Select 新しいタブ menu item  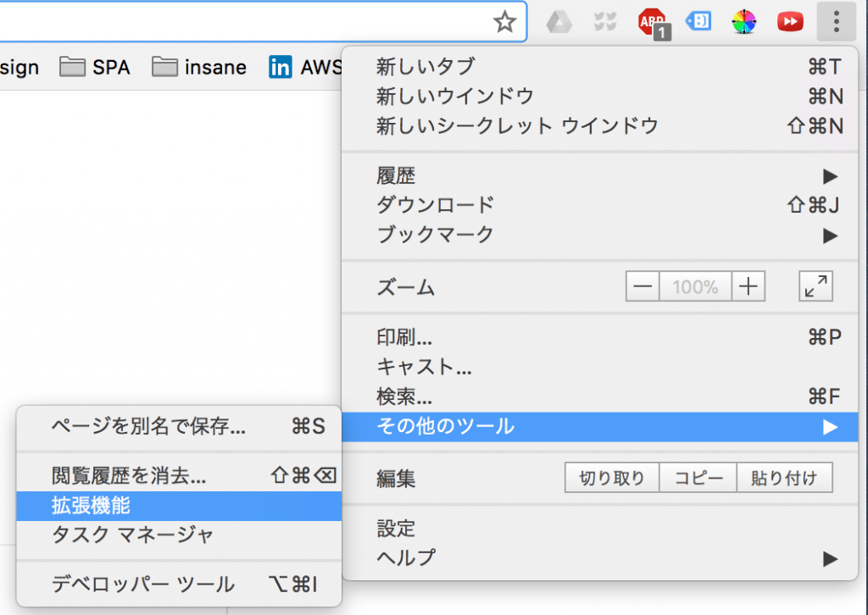[x=599, y=66]
